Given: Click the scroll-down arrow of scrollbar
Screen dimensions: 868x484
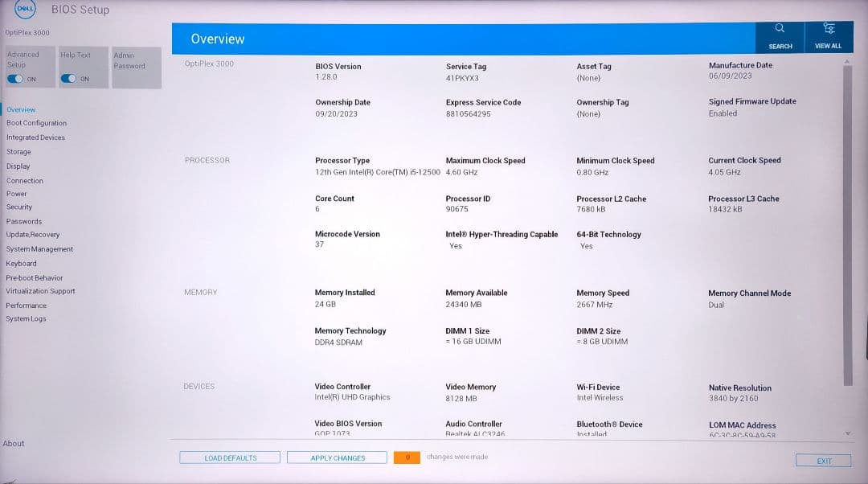Looking at the screenshot, I should 847,433.
